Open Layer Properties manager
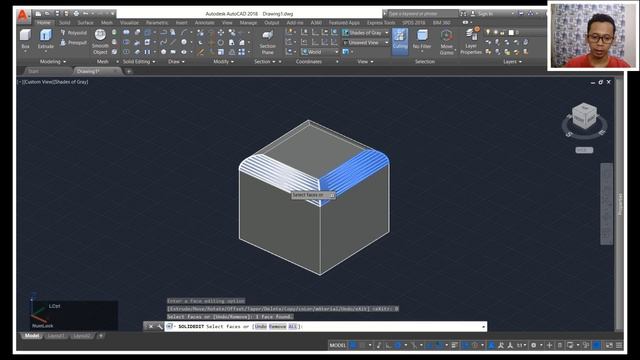The height and width of the screenshot is (360, 640). 471,42
